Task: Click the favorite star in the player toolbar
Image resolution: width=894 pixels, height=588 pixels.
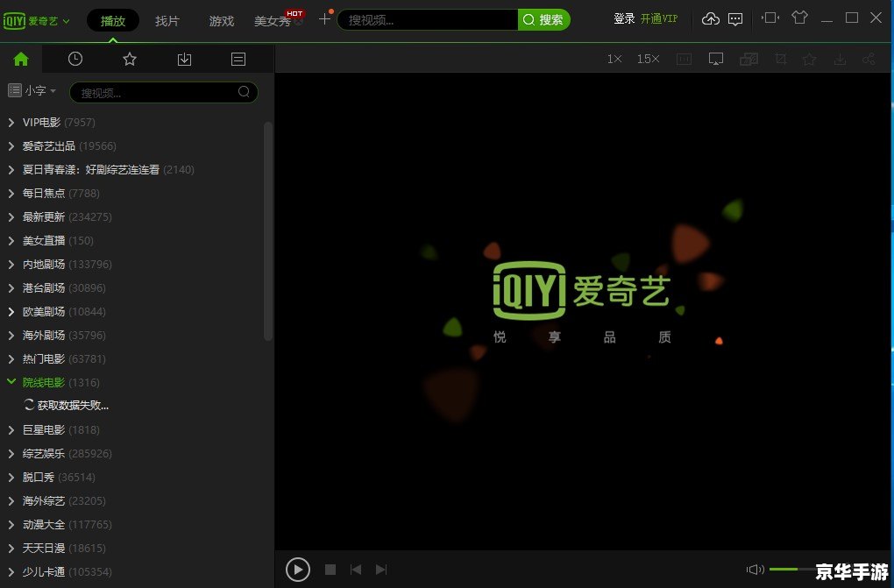Action: click(x=809, y=59)
